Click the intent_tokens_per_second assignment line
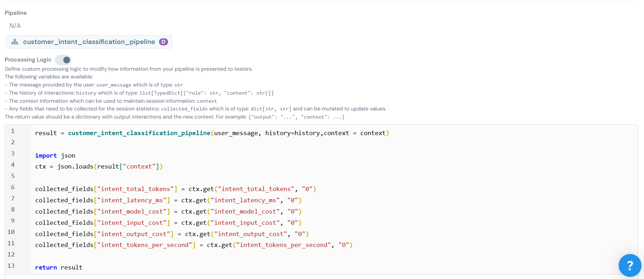 [193, 245]
